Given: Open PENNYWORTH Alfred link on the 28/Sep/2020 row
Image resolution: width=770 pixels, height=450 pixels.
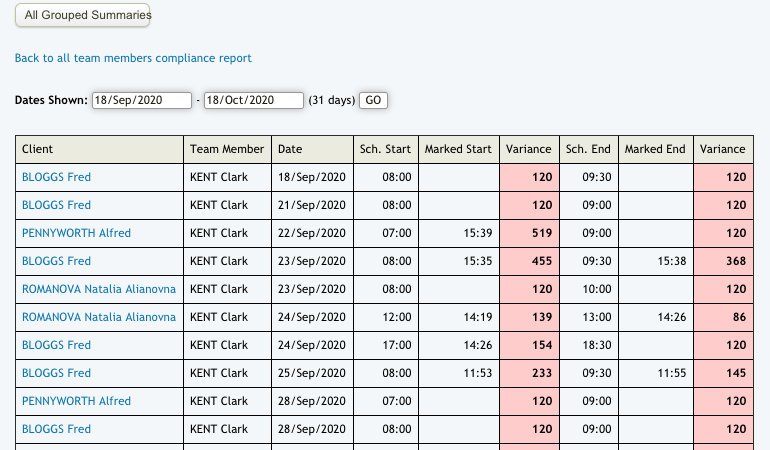Looking at the screenshot, I should (x=76, y=401).
